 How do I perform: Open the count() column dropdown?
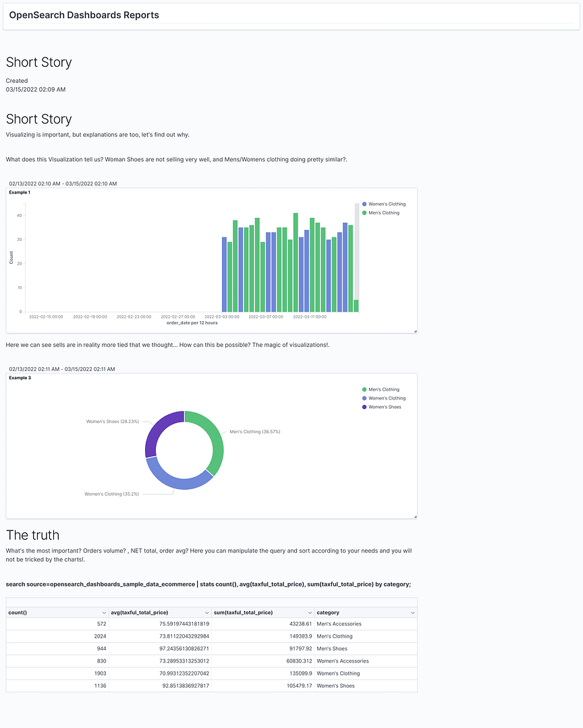pos(102,613)
